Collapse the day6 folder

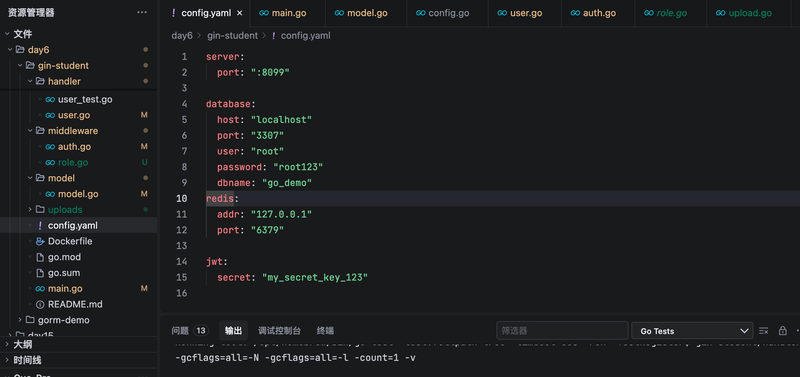(x=10, y=50)
